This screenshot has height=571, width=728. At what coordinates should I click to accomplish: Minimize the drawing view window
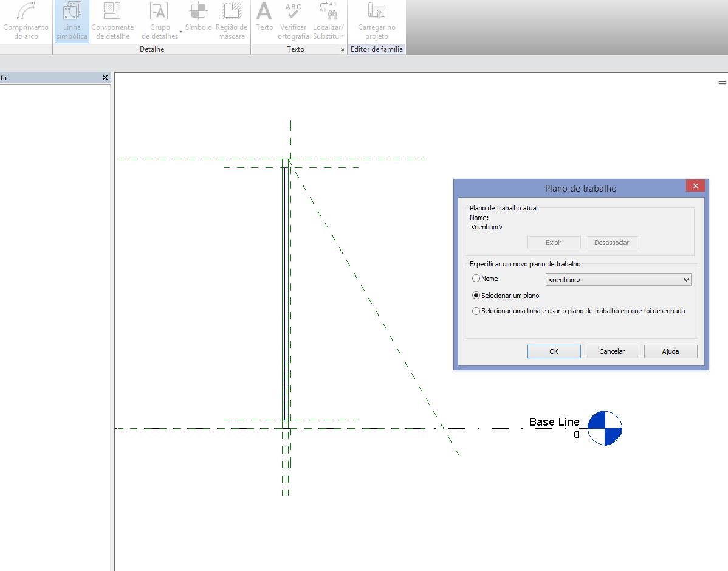point(722,82)
